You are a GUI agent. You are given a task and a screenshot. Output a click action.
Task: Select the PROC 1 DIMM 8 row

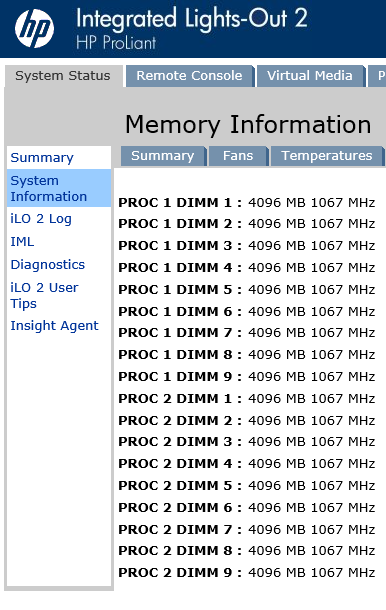click(247, 355)
